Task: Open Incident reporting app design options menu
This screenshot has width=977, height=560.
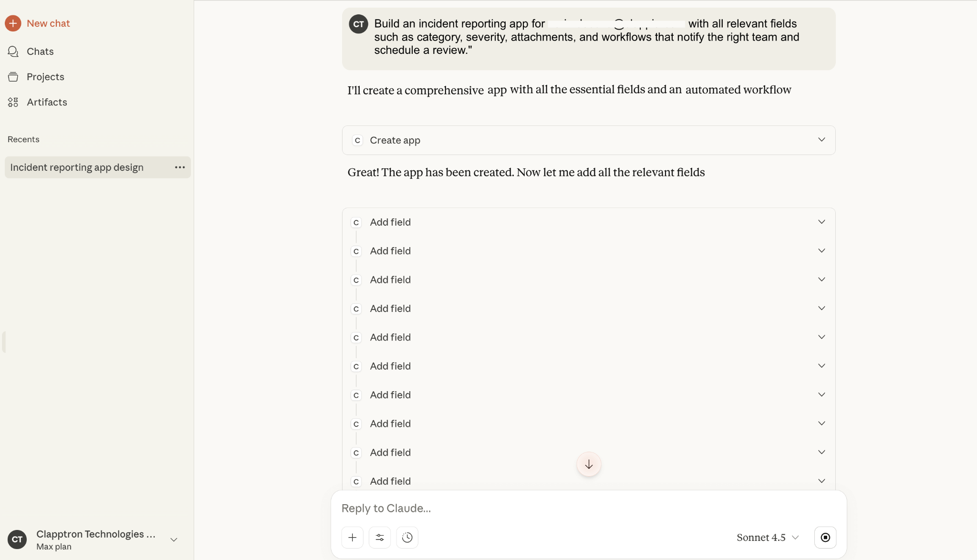Action: [x=179, y=167]
